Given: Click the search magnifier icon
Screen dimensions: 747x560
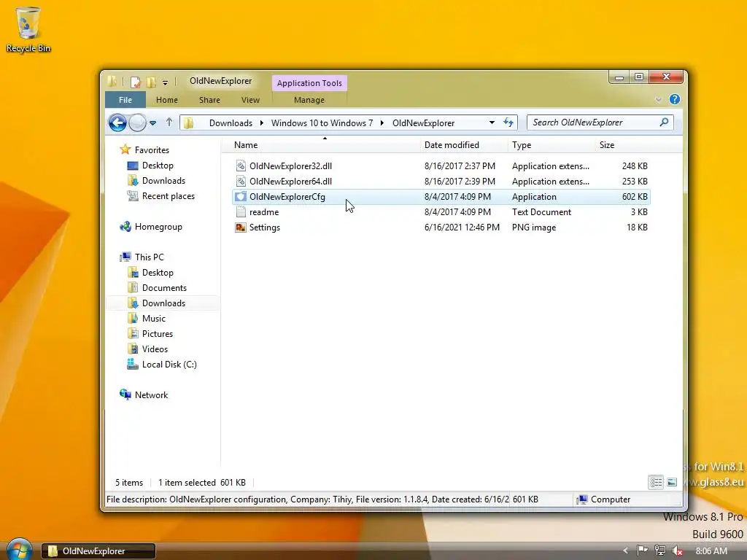Looking at the screenshot, I should 664,122.
